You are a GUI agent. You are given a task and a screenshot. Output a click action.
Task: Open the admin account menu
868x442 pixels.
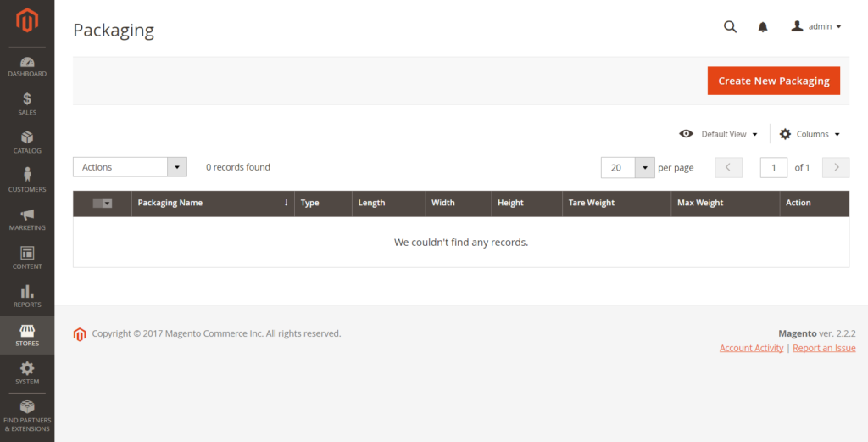816,26
